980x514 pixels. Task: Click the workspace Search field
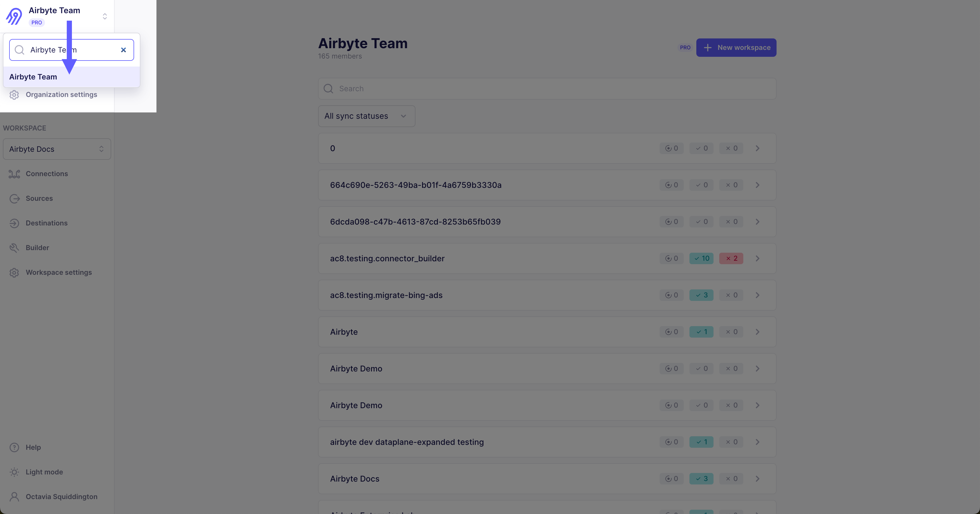[547, 89]
